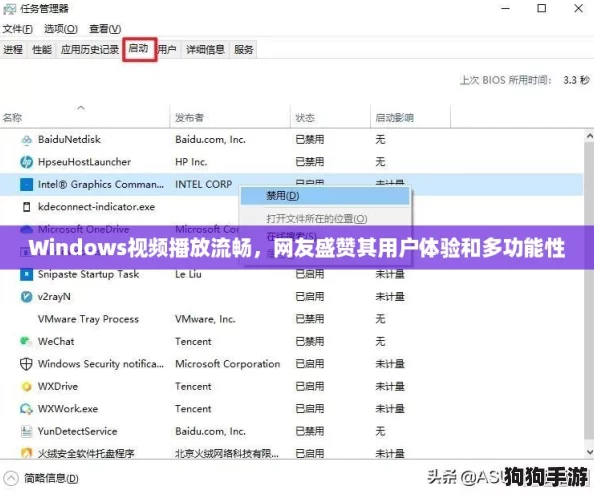Screen dimensions: 594x495
Task: Select the WXWork.exe entry
Action: click(68, 409)
